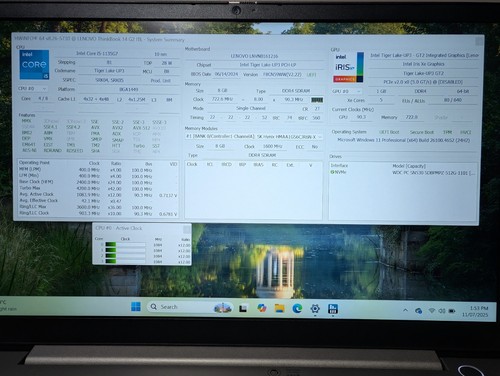The height and width of the screenshot is (376, 500).
Task: Expand the CPU #0 selector dropdown
Action: point(32,89)
